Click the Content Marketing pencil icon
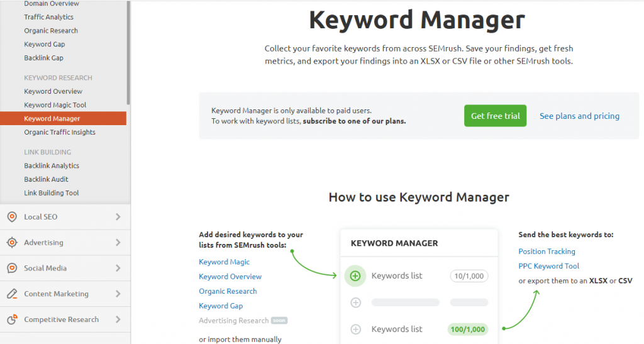 (12, 294)
